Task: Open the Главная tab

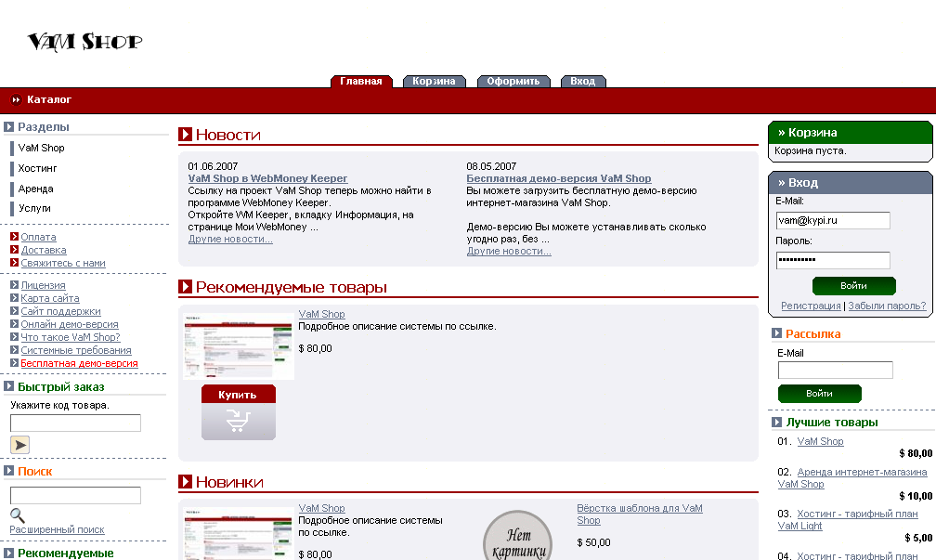Action: tap(361, 81)
